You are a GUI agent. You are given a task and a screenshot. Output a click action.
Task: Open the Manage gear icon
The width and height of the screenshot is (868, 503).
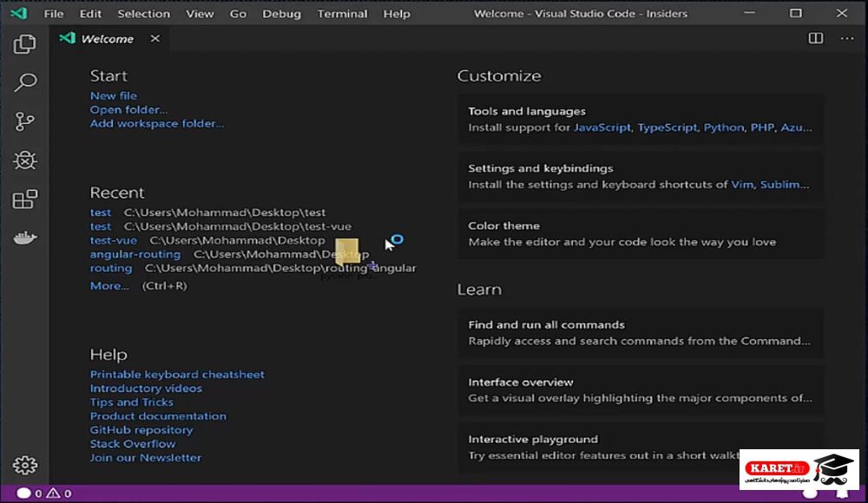coord(25,465)
